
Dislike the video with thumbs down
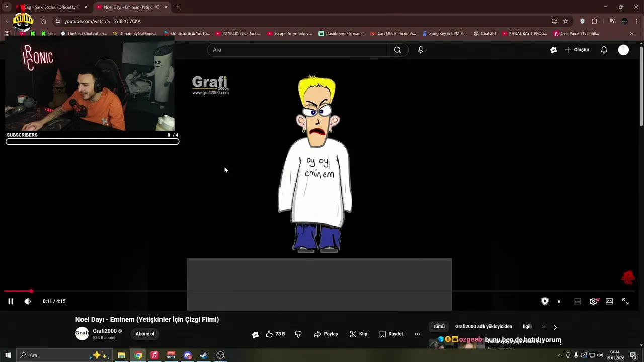pyautogui.click(x=298, y=334)
